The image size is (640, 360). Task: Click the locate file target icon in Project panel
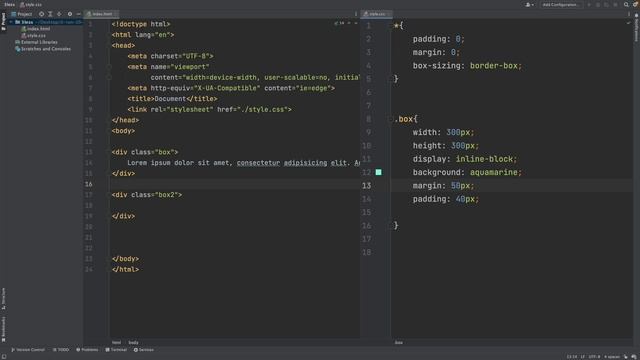[x=41, y=14]
